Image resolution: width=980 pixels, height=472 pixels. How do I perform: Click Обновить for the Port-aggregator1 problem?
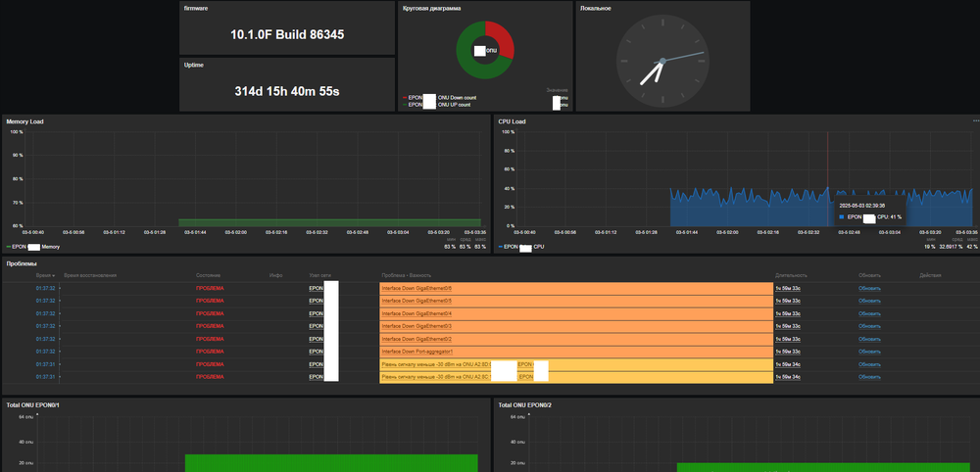[x=869, y=351]
